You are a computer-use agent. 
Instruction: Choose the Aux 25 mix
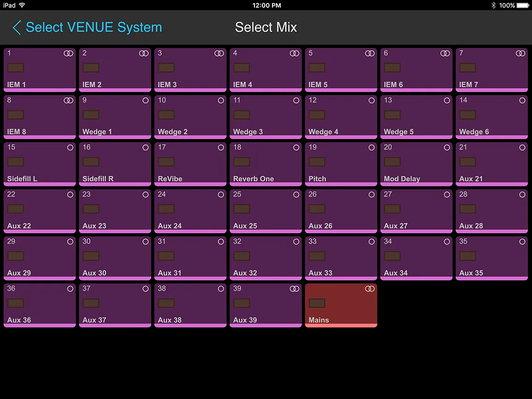[x=266, y=211]
